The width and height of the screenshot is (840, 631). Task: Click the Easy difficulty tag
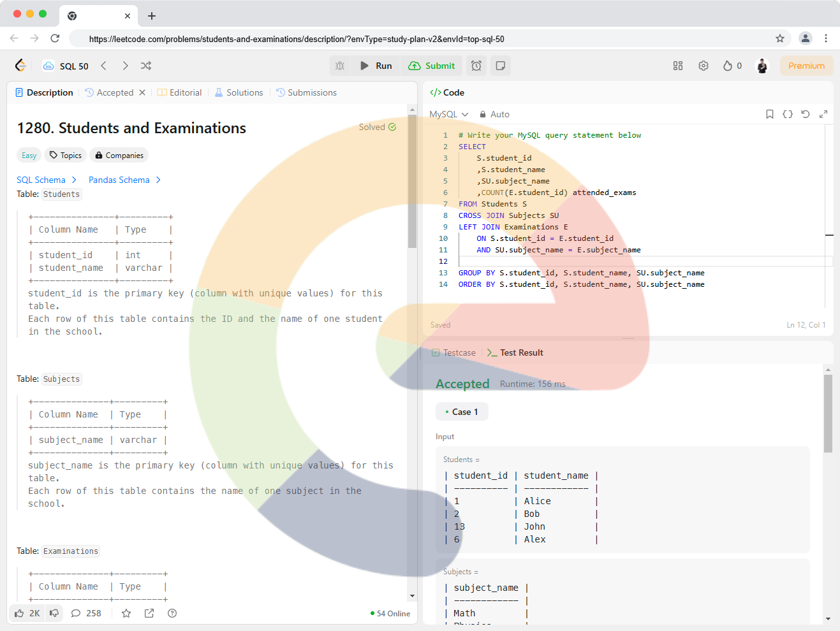coord(29,156)
